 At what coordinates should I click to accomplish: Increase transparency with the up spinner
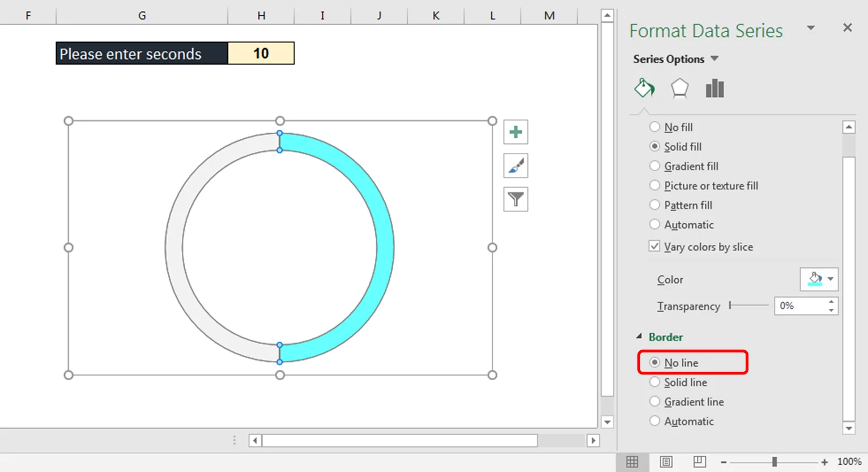(x=831, y=302)
